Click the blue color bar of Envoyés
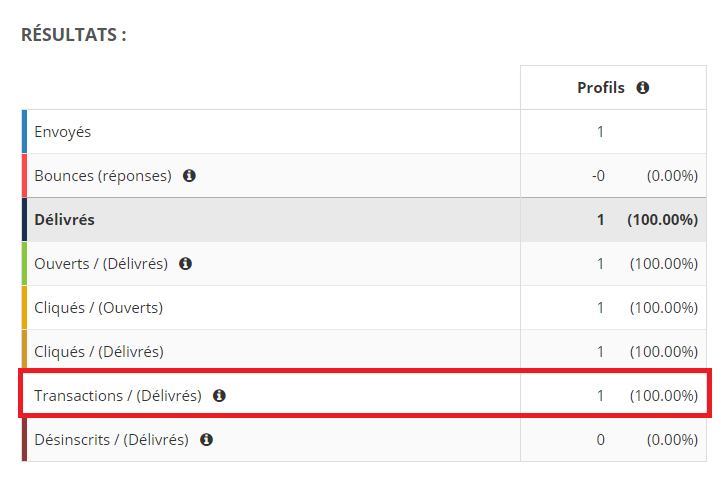Viewport: 721px width, 489px height. coord(24,132)
